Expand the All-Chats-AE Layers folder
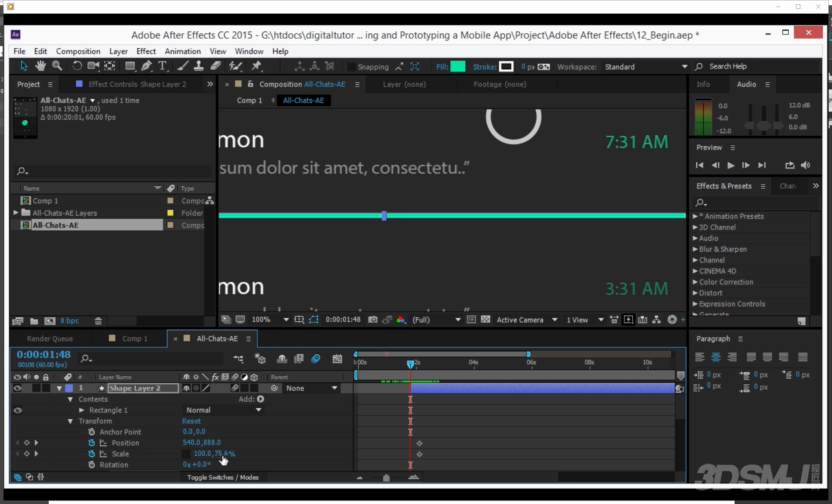 coord(16,212)
